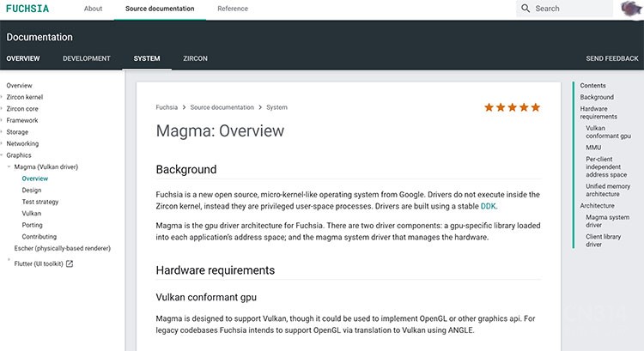The height and width of the screenshot is (351, 644).
Task: Jump to Unified memory architecture in Contents
Action: click(608, 190)
